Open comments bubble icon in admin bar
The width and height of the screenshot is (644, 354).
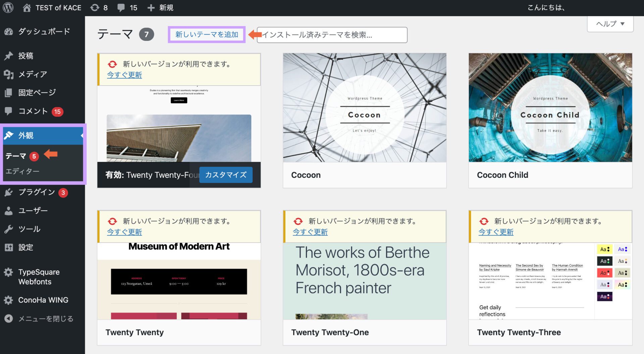click(121, 8)
